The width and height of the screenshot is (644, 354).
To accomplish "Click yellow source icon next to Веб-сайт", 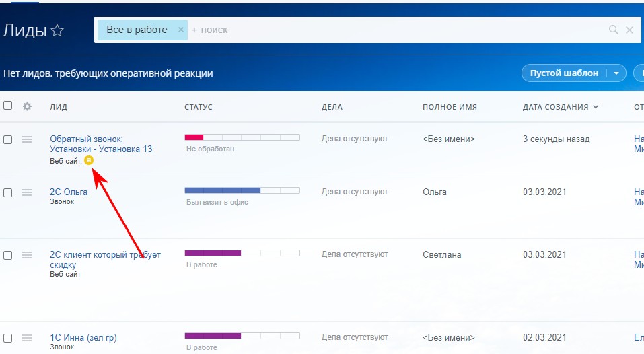I will click(89, 160).
